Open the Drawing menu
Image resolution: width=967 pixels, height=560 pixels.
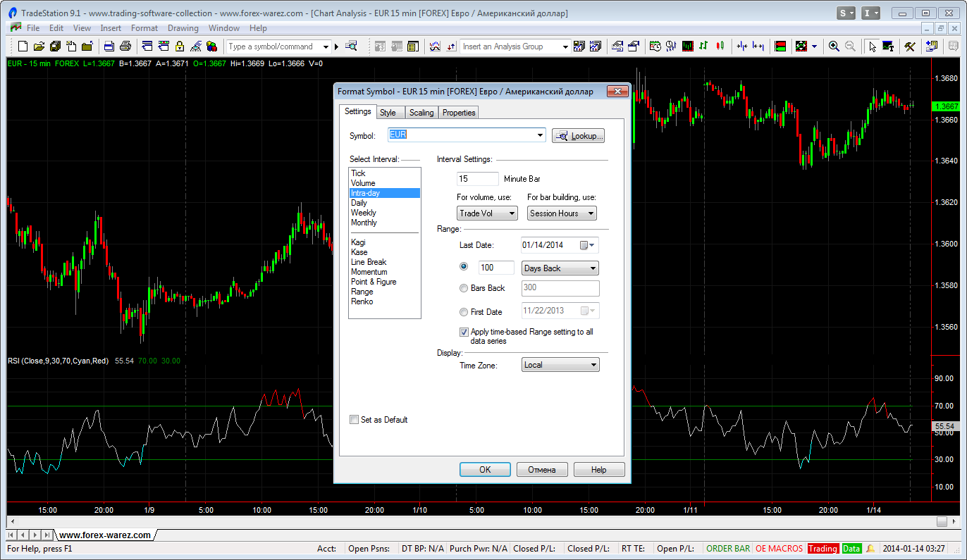[183, 28]
